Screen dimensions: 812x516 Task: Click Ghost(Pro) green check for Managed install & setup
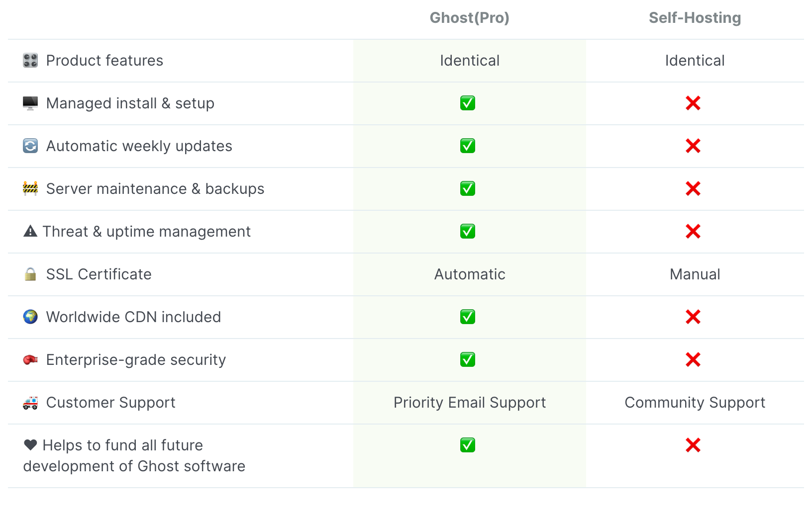point(468,103)
